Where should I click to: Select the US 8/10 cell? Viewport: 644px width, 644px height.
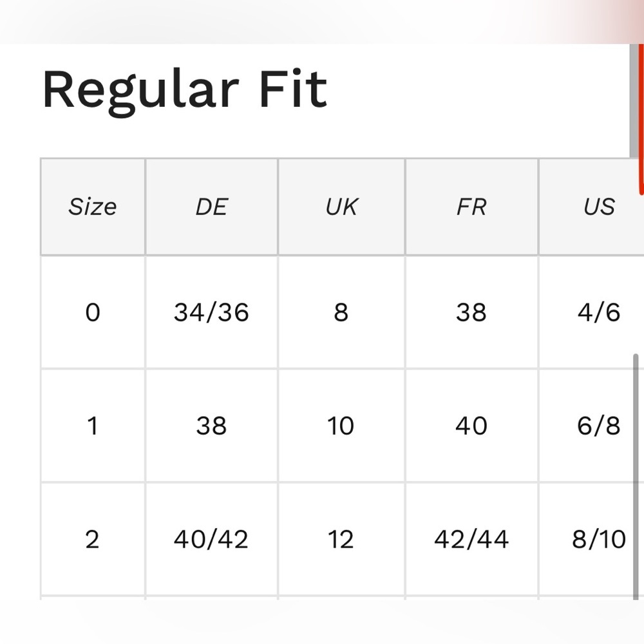coord(599,539)
